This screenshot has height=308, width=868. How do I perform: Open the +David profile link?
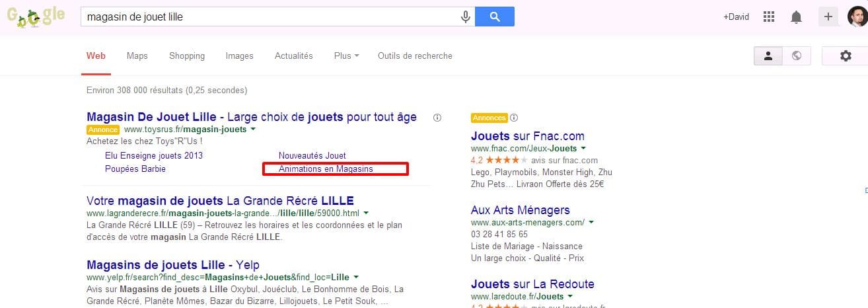(736, 17)
